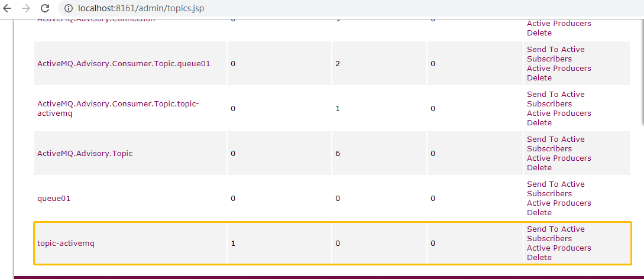
Task: Select consumer count 1 in topic-activemq row
Action: pos(233,244)
